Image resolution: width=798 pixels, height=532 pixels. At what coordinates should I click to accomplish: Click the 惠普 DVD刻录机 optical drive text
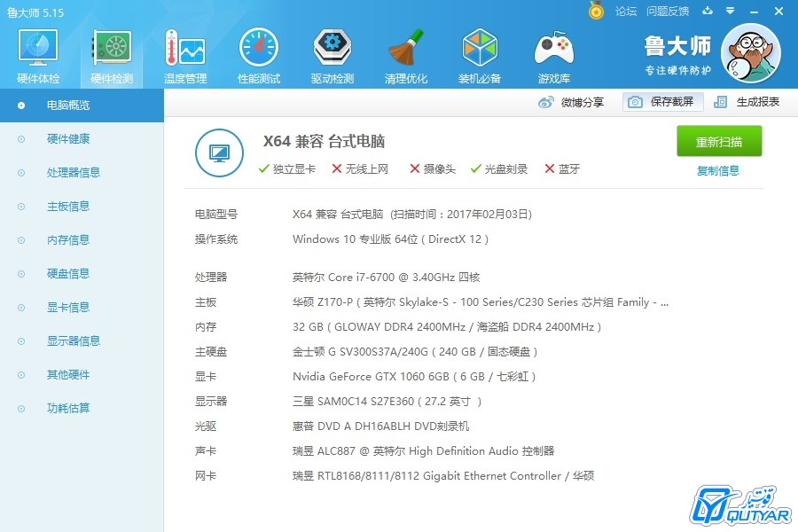(x=380, y=426)
